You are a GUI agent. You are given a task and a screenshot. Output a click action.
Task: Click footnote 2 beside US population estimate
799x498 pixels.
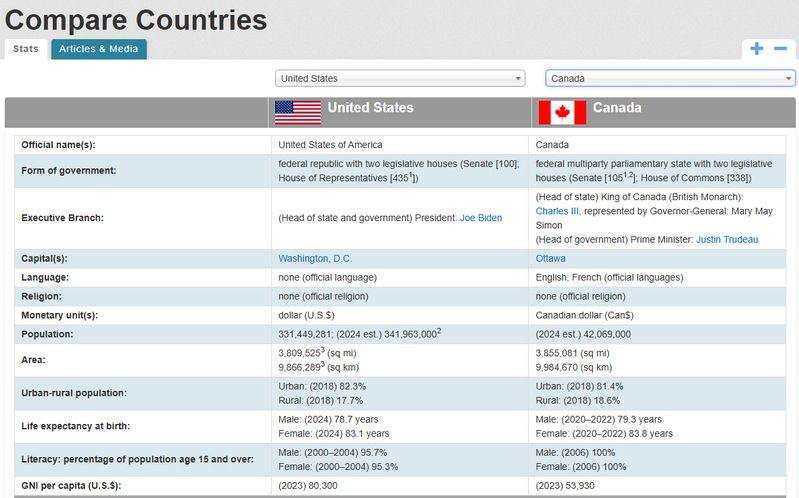tap(439, 331)
